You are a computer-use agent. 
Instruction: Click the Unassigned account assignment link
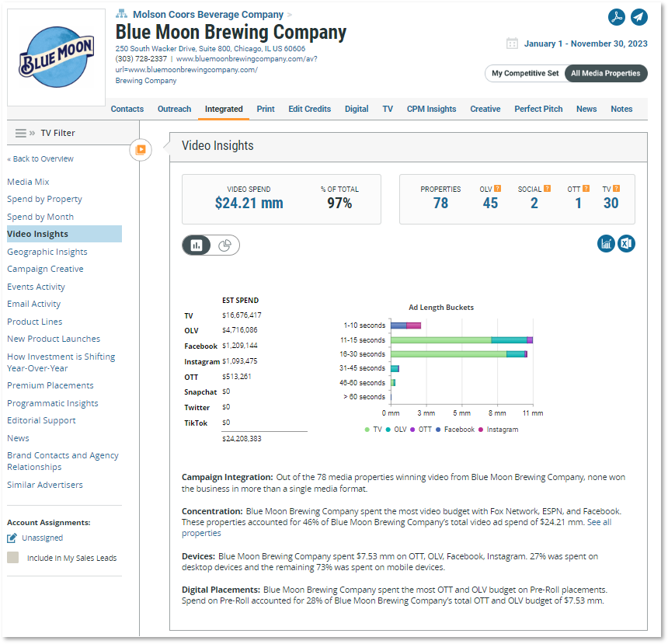tap(43, 538)
